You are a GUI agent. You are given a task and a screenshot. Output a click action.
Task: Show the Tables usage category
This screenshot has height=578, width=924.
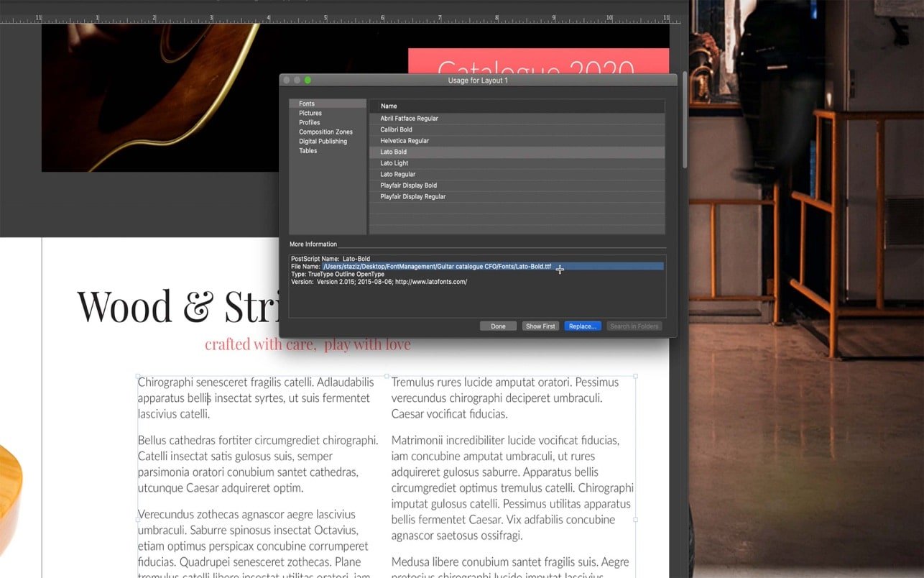[x=308, y=150]
